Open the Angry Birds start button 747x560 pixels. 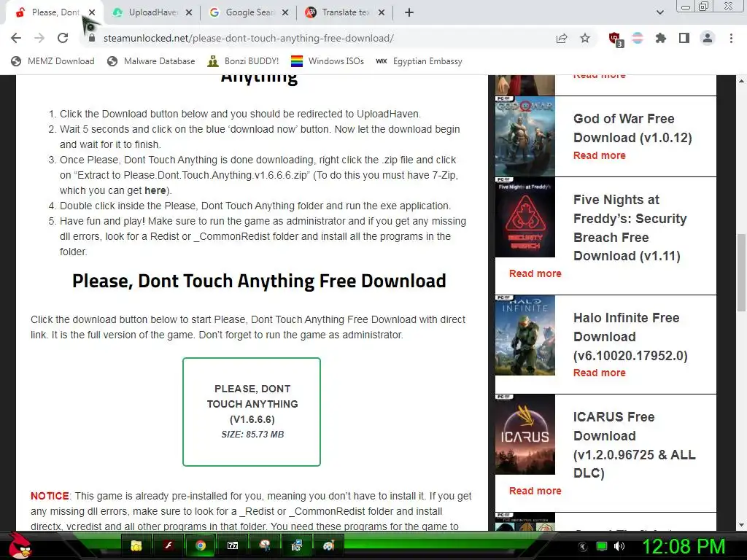[x=20, y=545]
